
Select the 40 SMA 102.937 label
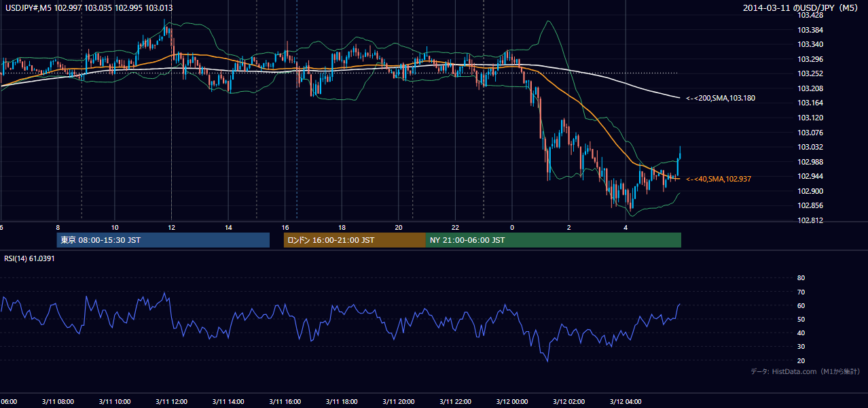(719, 179)
